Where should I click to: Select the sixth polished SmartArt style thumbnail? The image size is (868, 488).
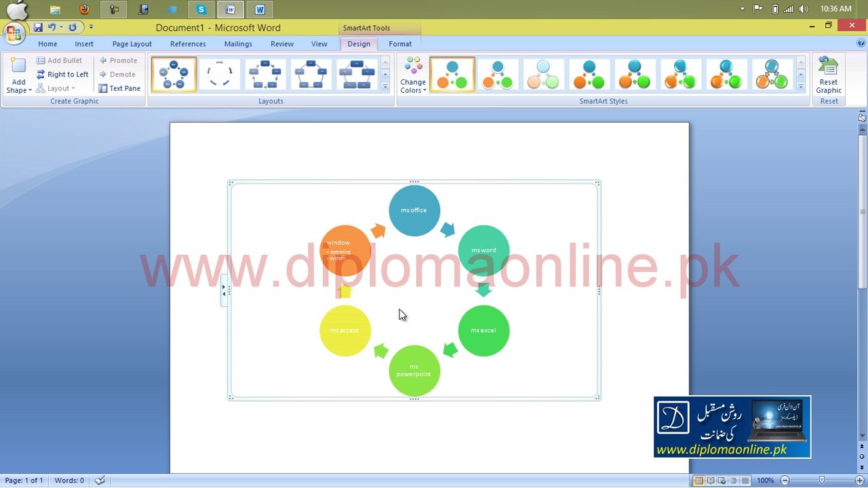point(680,74)
